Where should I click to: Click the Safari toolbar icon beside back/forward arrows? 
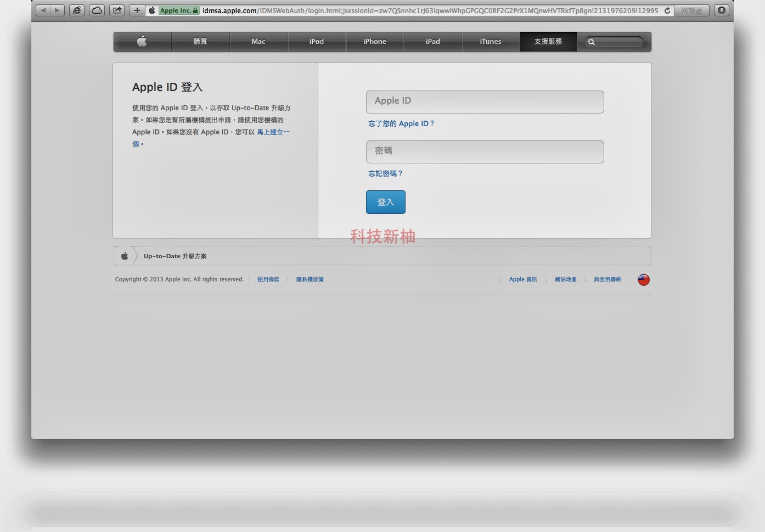click(x=77, y=10)
